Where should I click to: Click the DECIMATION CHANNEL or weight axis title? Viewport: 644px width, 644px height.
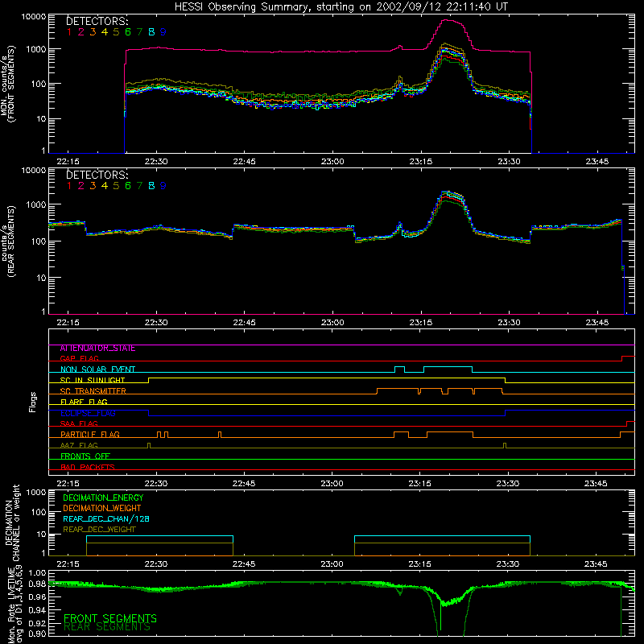click(x=12, y=522)
